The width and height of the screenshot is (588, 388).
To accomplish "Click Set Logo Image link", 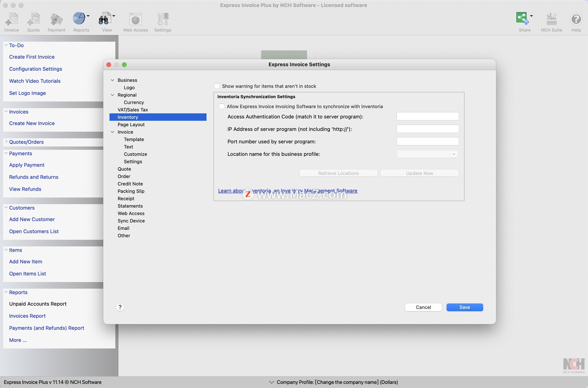I will 28,93.
